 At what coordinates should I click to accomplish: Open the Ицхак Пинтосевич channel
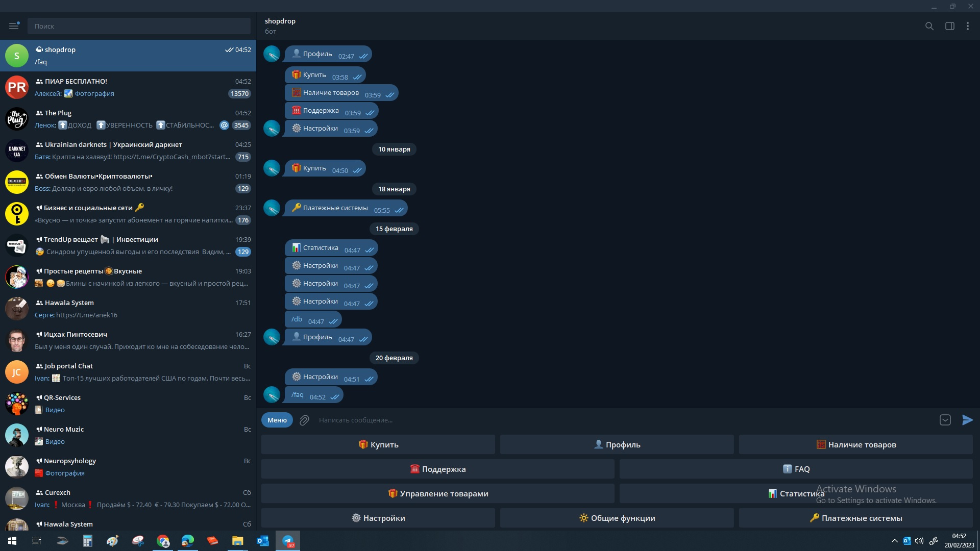pyautogui.click(x=128, y=340)
